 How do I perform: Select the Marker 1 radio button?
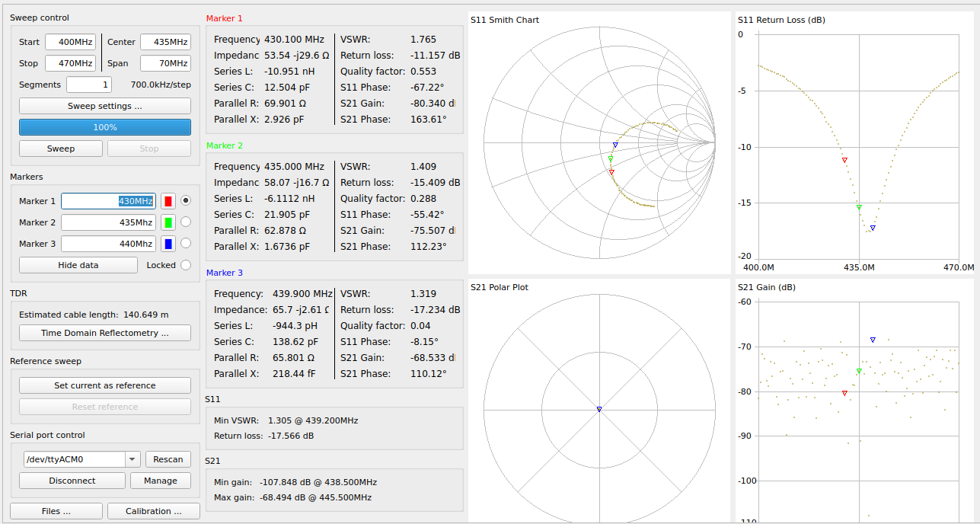click(x=185, y=201)
